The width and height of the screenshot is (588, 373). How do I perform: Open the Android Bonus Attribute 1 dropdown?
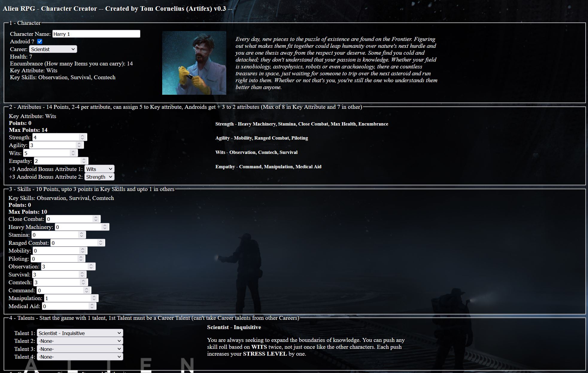[x=99, y=169]
